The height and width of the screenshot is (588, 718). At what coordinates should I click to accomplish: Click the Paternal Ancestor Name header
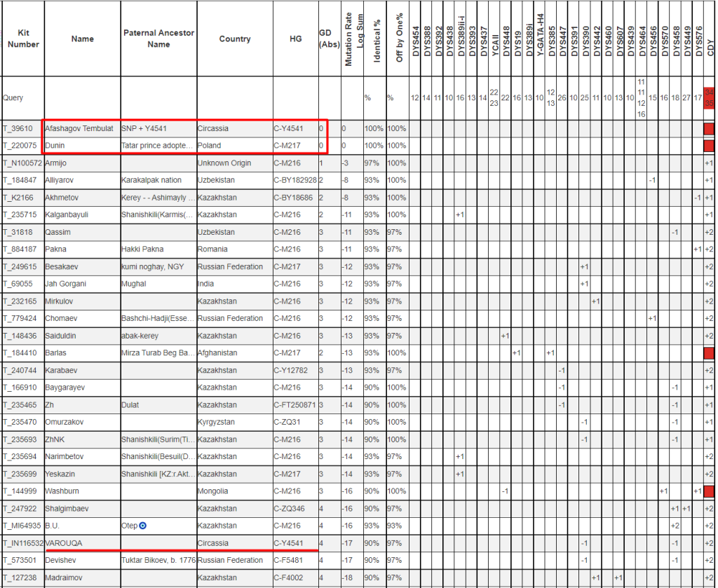coord(158,39)
